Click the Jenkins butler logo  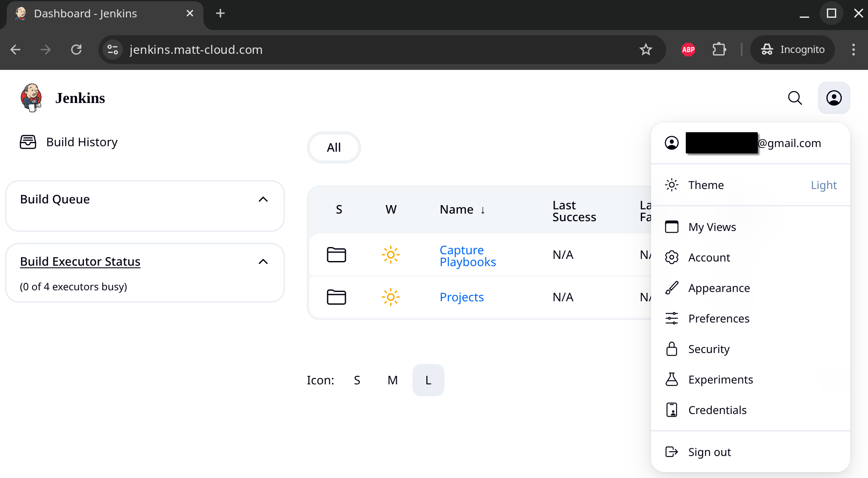[31, 98]
